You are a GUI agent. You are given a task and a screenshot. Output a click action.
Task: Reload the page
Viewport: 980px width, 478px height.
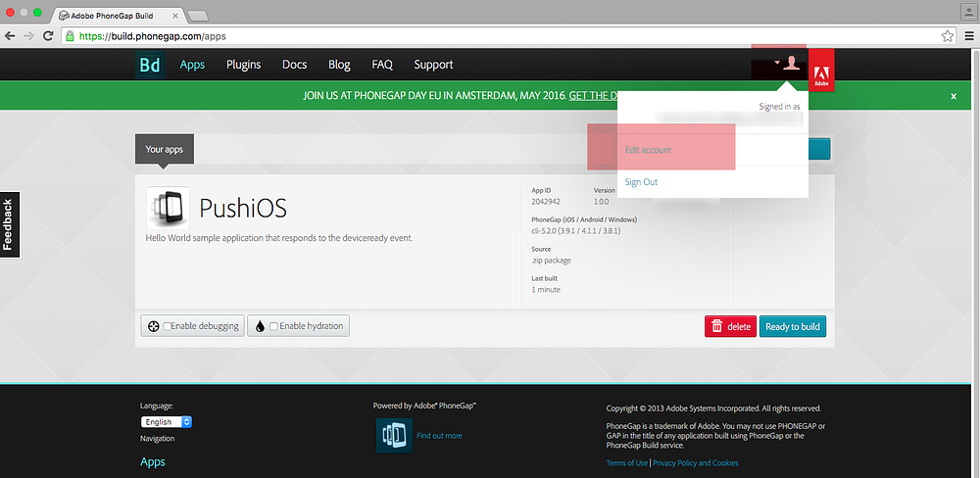48,36
